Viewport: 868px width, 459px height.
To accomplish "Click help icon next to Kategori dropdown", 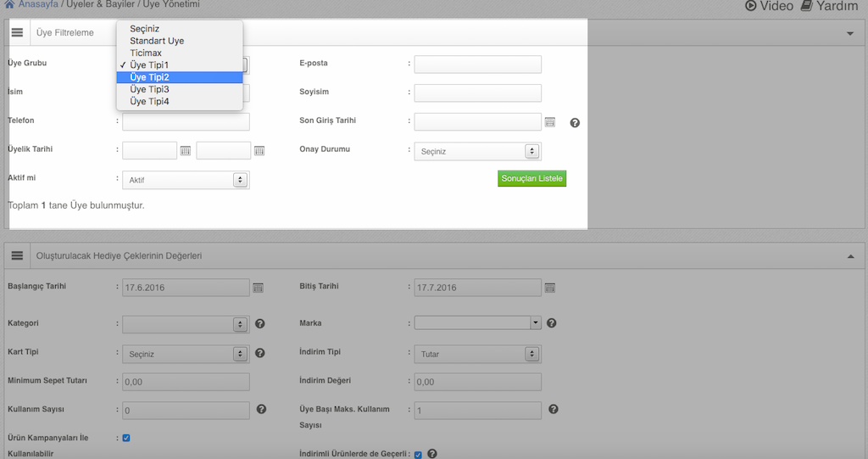I will pos(260,324).
